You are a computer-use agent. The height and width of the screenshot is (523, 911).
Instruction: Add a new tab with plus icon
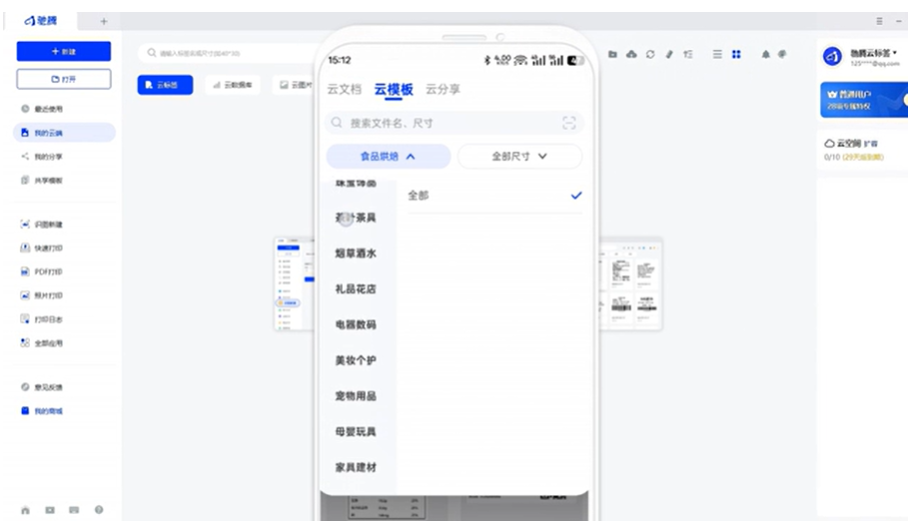point(103,22)
